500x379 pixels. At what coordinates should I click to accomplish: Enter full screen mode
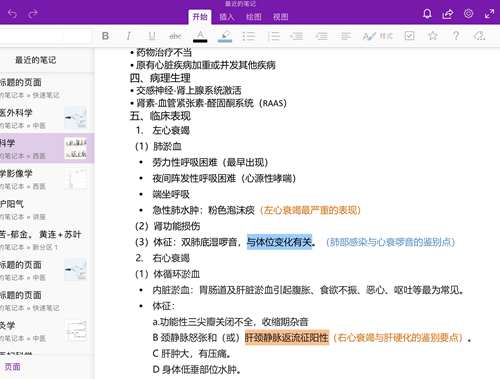[x=489, y=14]
